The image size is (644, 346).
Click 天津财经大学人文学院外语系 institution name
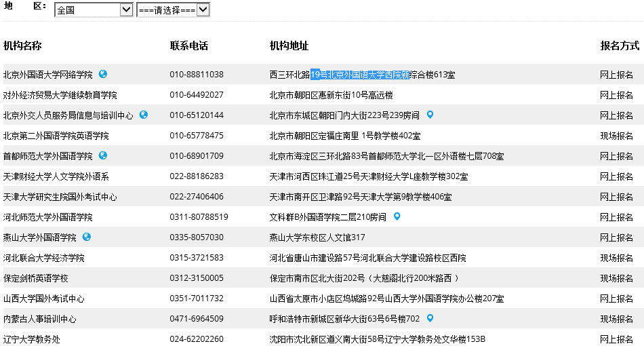(x=56, y=176)
